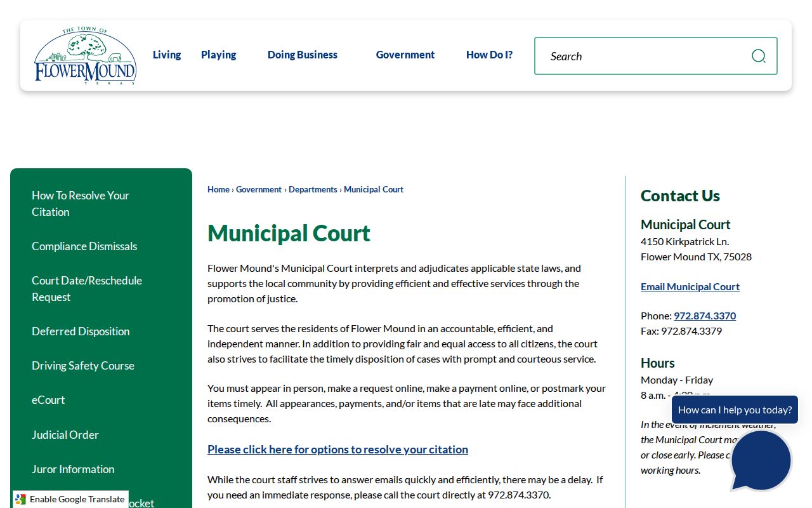This screenshot has height=508, width=812.
Task: Click 'How can I help you today?' bubble
Action: point(735,410)
